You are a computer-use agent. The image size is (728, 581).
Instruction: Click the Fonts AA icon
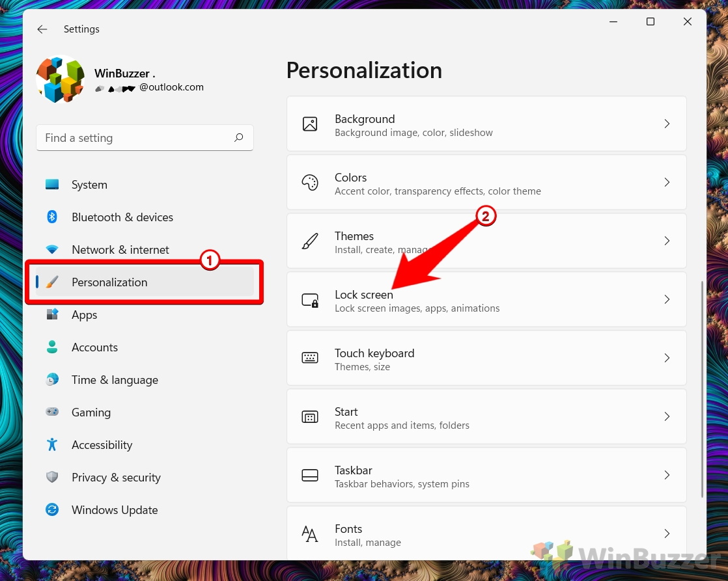310,534
